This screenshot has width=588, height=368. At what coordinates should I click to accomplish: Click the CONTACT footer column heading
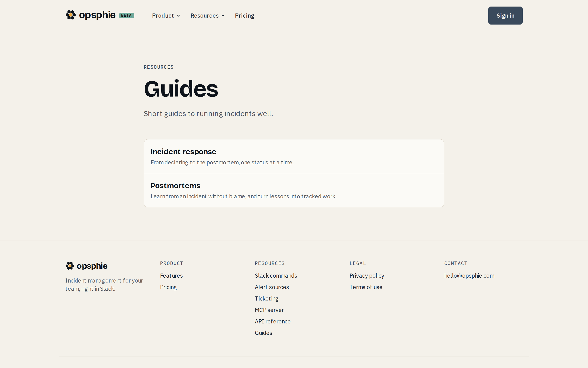456,263
